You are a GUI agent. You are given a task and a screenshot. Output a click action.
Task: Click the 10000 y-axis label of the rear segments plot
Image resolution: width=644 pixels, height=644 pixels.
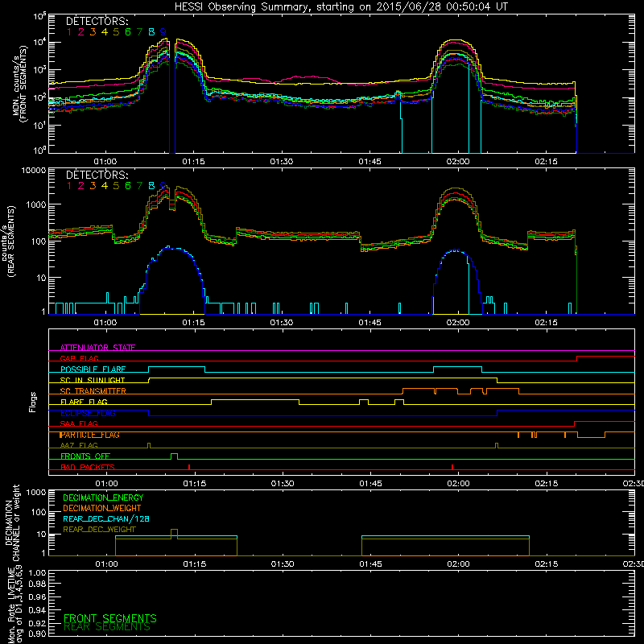coord(34,170)
